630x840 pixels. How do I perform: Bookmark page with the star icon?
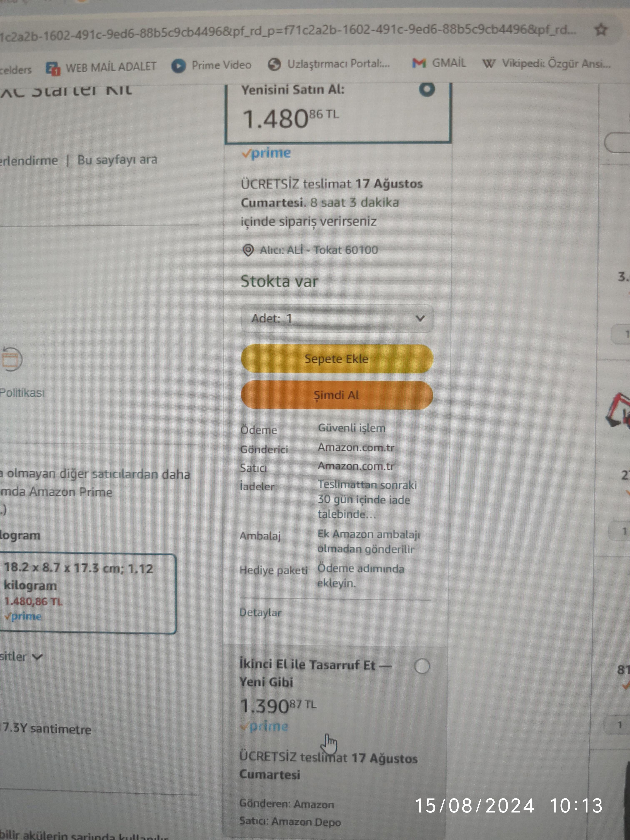pyautogui.click(x=601, y=29)
